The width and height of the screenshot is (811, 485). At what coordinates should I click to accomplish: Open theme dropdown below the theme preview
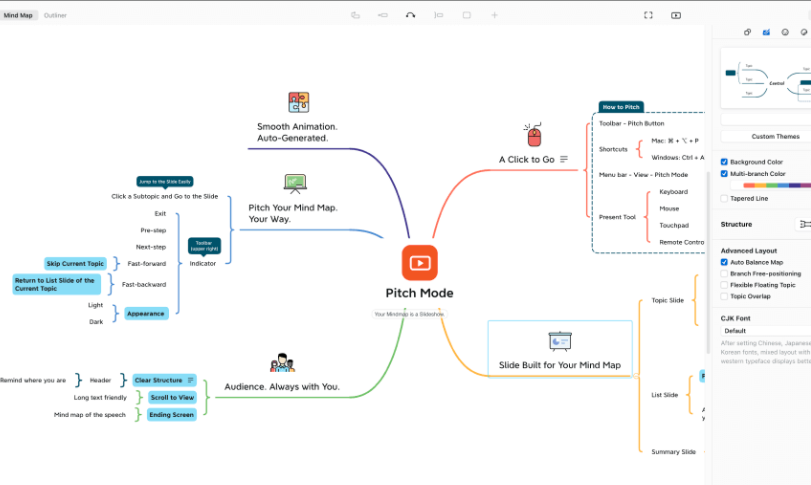[x=765, y=119]
